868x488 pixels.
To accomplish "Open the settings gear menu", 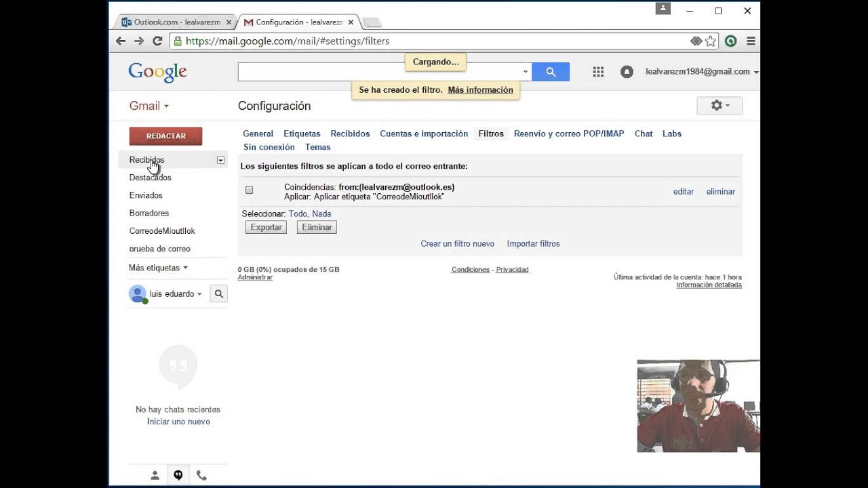I will (719, 106).
